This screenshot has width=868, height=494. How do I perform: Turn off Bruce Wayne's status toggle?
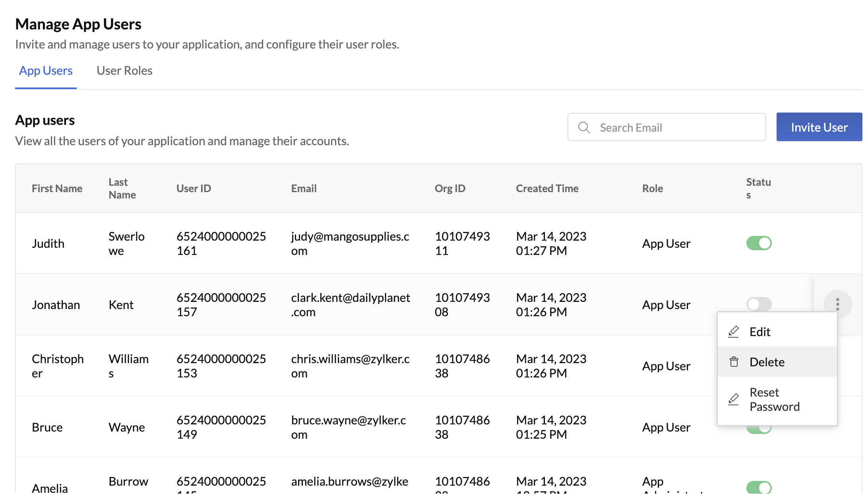(x=759, y=427)
